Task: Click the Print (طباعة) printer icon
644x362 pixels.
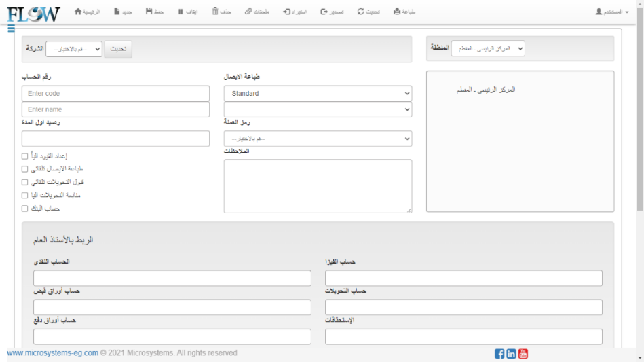Action: coord(397,12)
